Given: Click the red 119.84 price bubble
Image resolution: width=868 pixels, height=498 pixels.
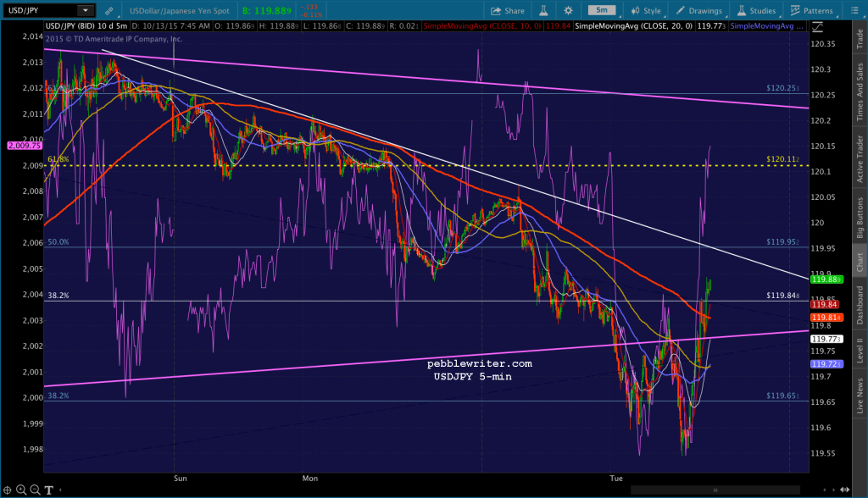Looking at the screenshot, I should pos(825,305).
